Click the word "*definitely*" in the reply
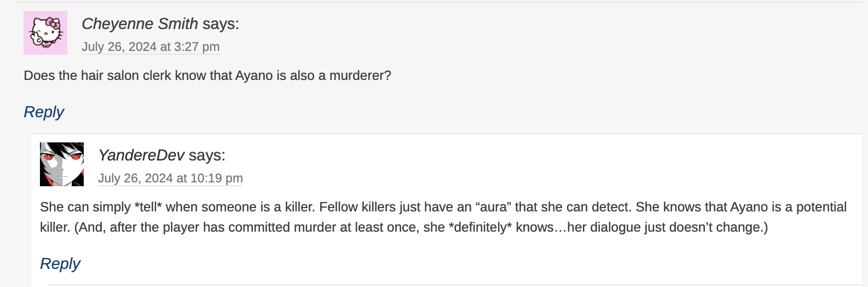The image size is (868, 287). click(480, 227)
